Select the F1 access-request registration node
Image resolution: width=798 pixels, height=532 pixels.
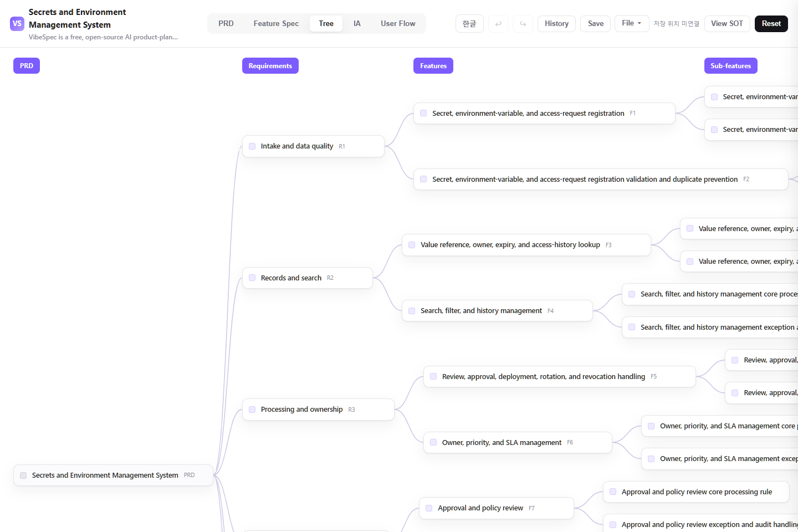pos(544,113)
